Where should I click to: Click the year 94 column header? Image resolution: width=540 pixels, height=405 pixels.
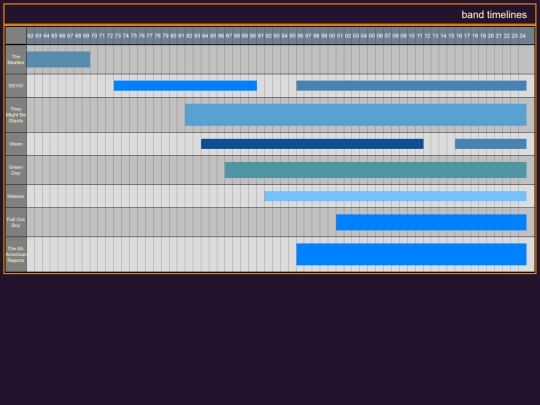[284, 36]
